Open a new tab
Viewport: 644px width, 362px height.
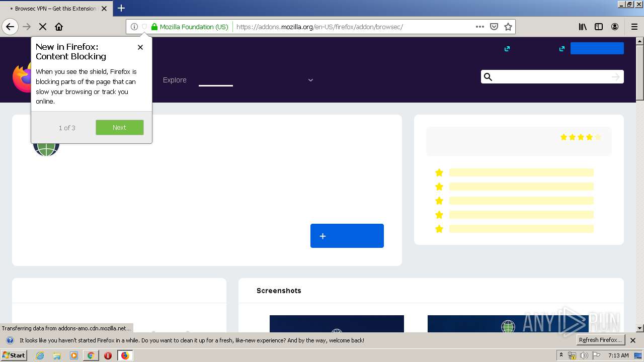coord(121,8)
